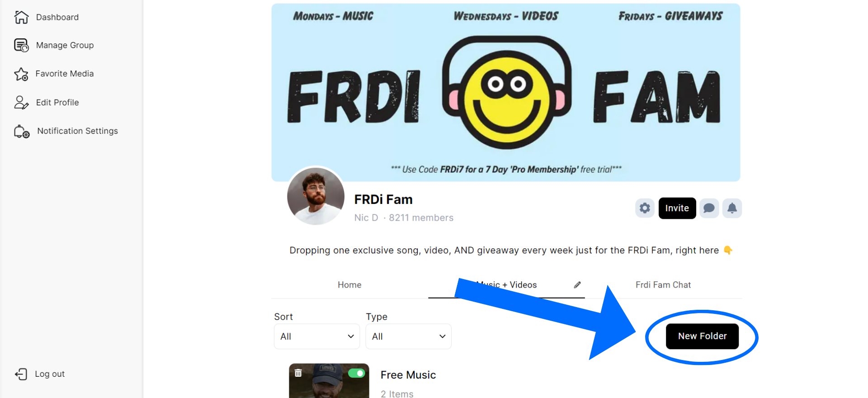
Task: Click the Nic D profile avatar
Action: click(x=316, y=196)
